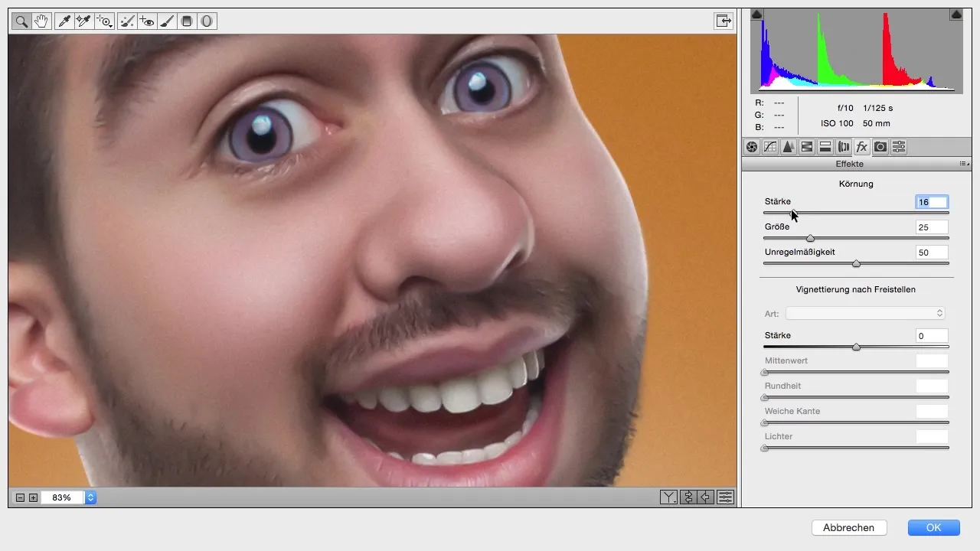The height and width of the screenshot is (551, 980).
Task: Click the vignette Stärke value field showing 0
Action: coord(932,336)
